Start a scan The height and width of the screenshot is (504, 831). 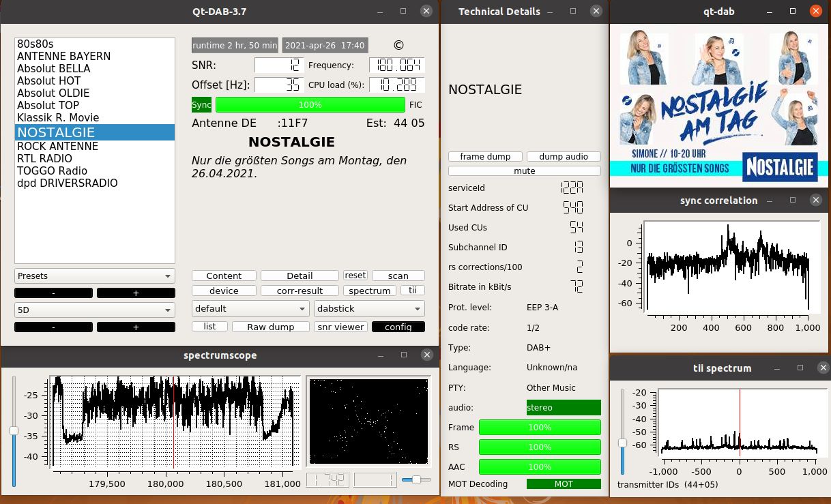coord(398,276)
